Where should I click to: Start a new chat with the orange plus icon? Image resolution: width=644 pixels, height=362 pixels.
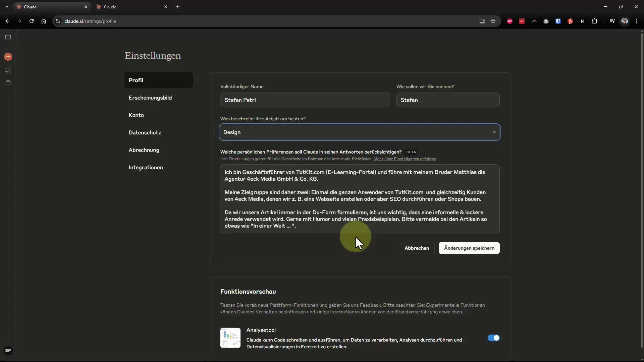point(8,57)
